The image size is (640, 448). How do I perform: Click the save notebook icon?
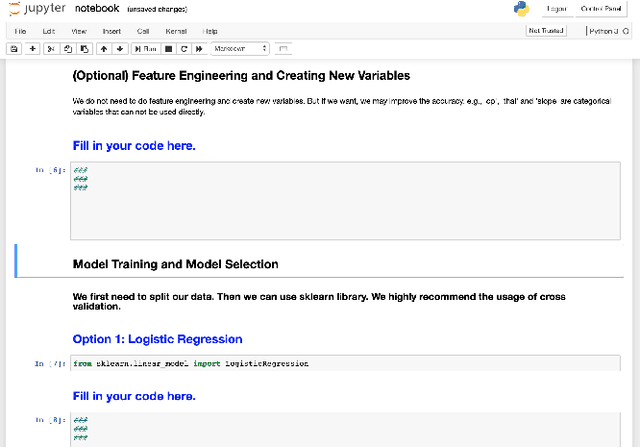pos(14,48)
